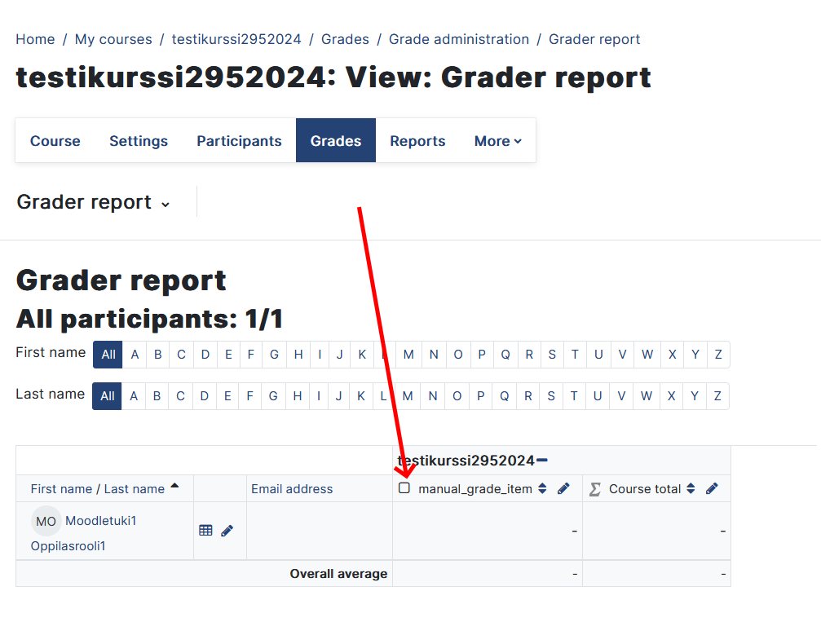Sort by First name column header
Viewport: 821px width, 644px height.
[x=61, y=489]
